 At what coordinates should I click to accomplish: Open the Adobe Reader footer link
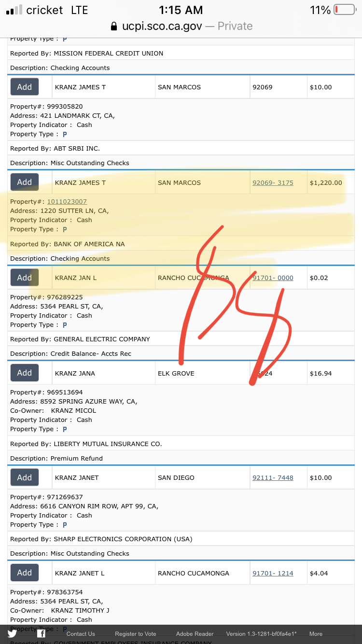[195, 634]
